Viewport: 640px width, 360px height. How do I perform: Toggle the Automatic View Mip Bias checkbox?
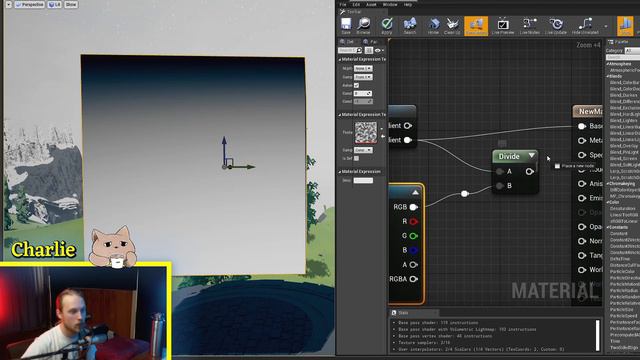356,85
